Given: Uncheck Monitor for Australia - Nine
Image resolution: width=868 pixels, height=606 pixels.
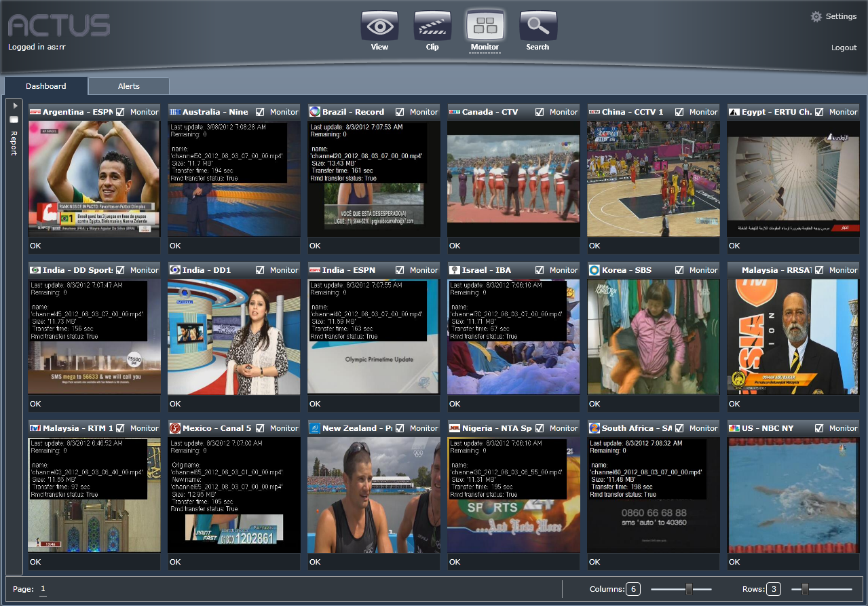Looking at the screenshot, I should click(260, 112).
